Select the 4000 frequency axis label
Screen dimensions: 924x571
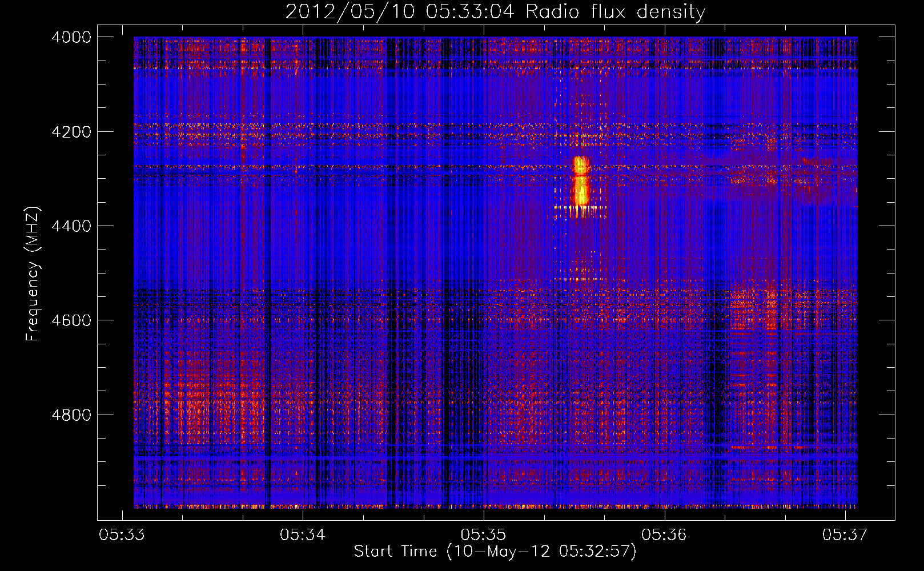71,37
